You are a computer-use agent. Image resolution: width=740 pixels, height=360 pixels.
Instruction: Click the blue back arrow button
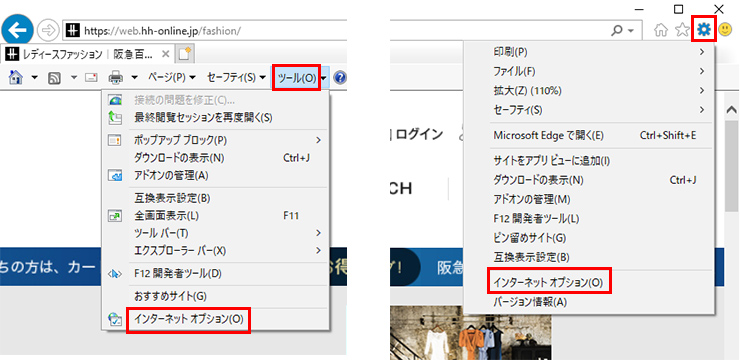coord(17,31)
